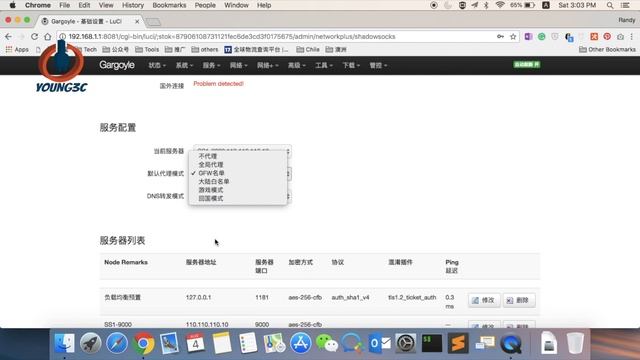Open Maps icon in the Dock
640x360 pixels.
pos(274,343)
